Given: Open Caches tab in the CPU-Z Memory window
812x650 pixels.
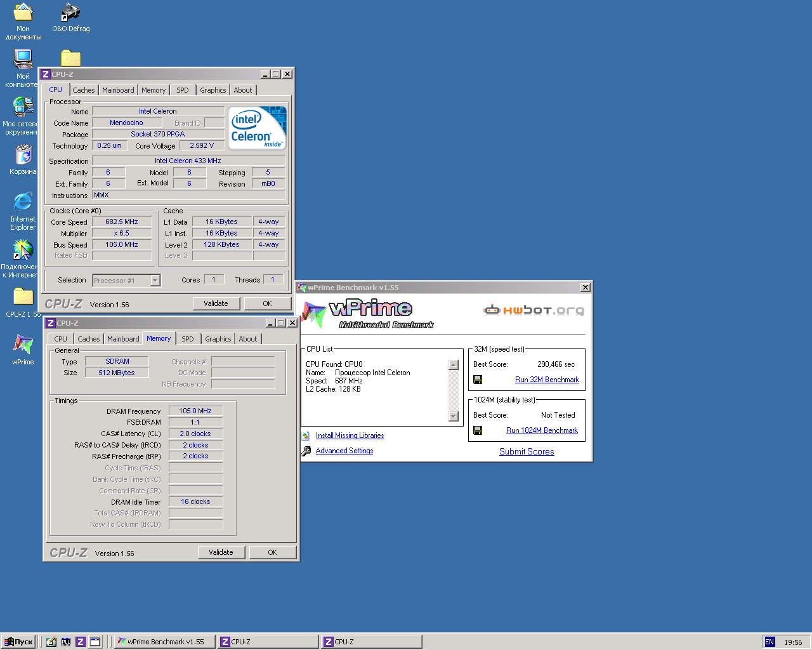Looking at the screenshot, I should (89, 339).
